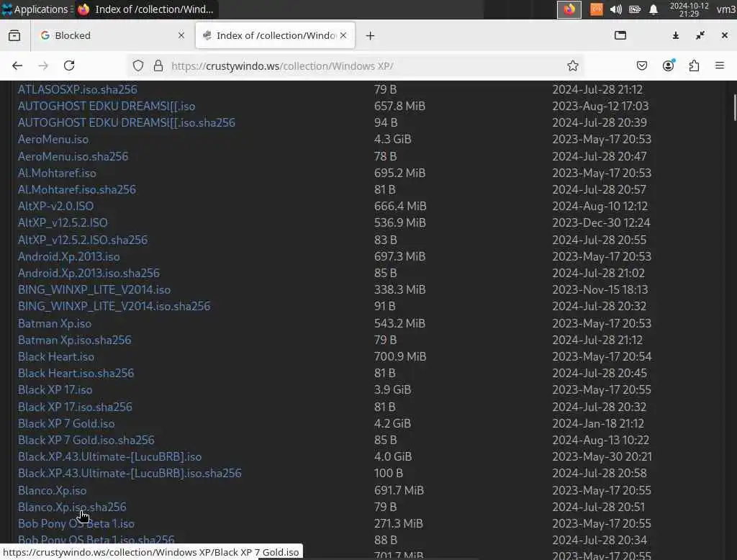737x560 pixels.
Task: Open the Firefox hamburger application menu
Action: coord(720,66)
